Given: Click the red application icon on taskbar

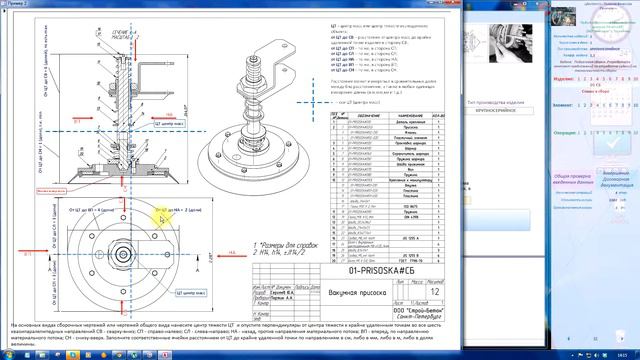Looking at the screenshot, I should [x=164, y=355].
